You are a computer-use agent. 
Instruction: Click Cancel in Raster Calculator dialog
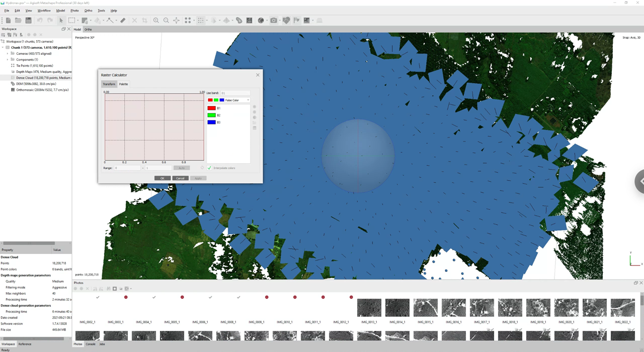[180, 178]
